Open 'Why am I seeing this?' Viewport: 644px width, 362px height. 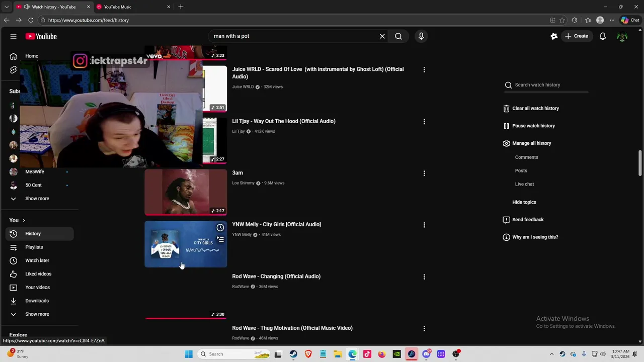[530, 237]
